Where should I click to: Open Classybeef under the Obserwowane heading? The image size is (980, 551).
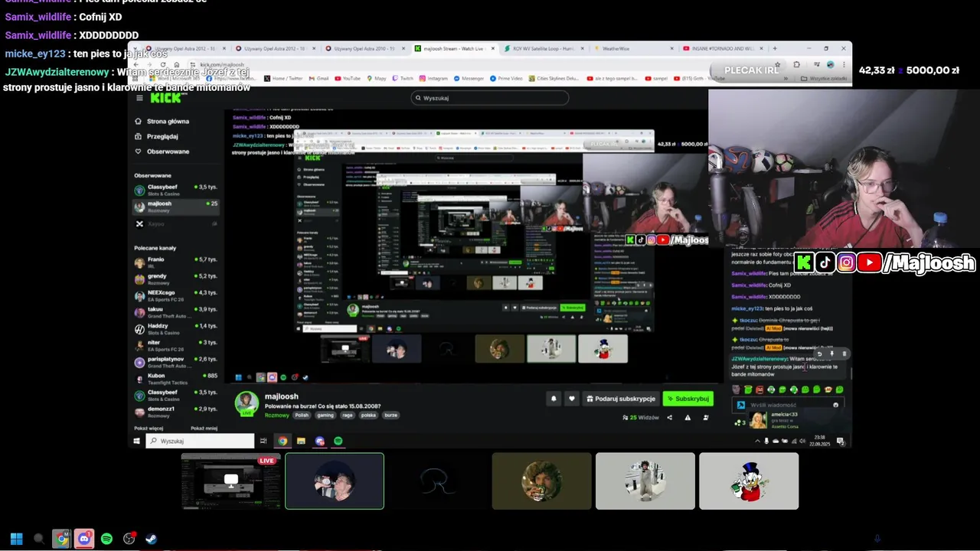point(176,190)
